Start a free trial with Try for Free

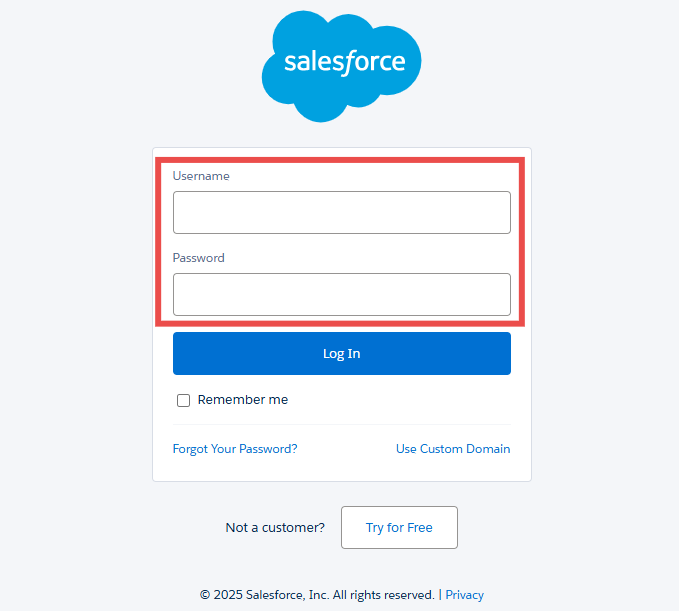point(399,527)
